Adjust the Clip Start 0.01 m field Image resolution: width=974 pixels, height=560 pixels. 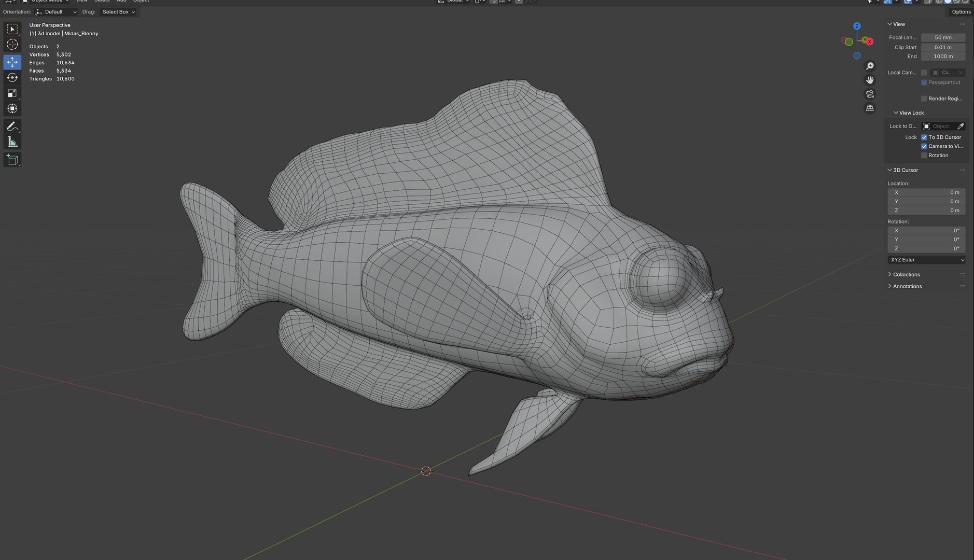[x=943, y=47]
